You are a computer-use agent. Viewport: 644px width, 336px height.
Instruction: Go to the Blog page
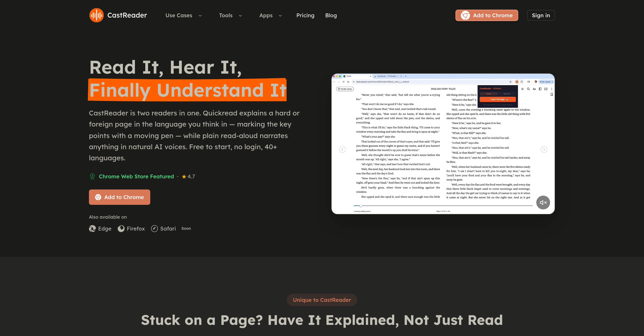click(331, 16)
